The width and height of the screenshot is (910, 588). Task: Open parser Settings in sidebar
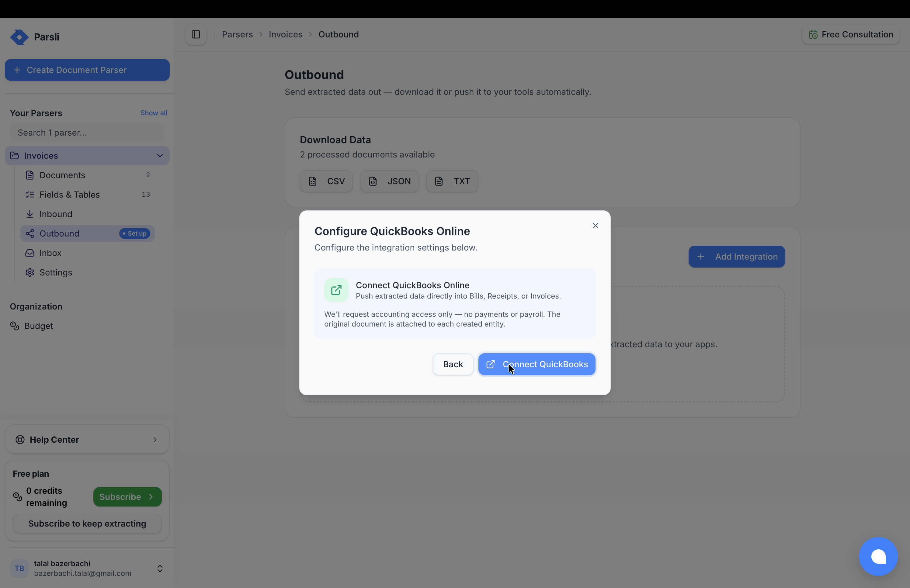click(88, 273)
